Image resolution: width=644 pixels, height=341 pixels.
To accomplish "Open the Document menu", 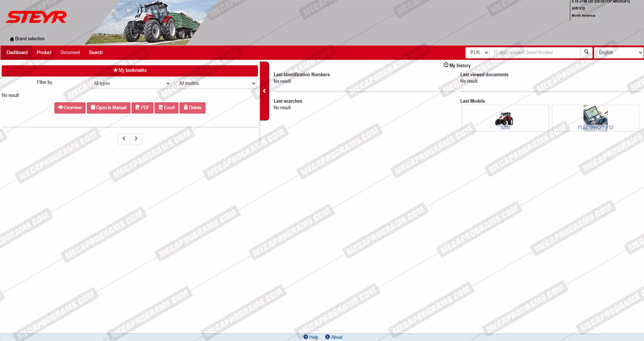I will 70,52.
